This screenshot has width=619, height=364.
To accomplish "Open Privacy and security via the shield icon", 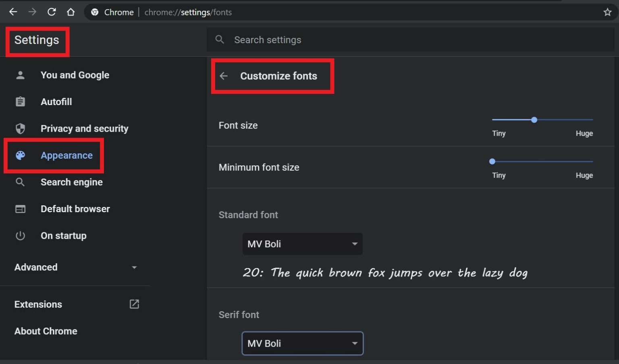I will [20, 128].
